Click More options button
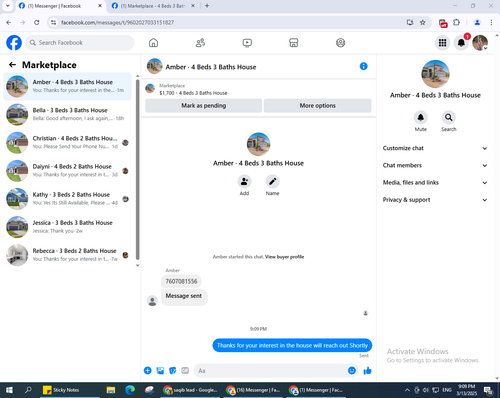Viewport: 500px width, 398px height. click(x=317, y=105)
